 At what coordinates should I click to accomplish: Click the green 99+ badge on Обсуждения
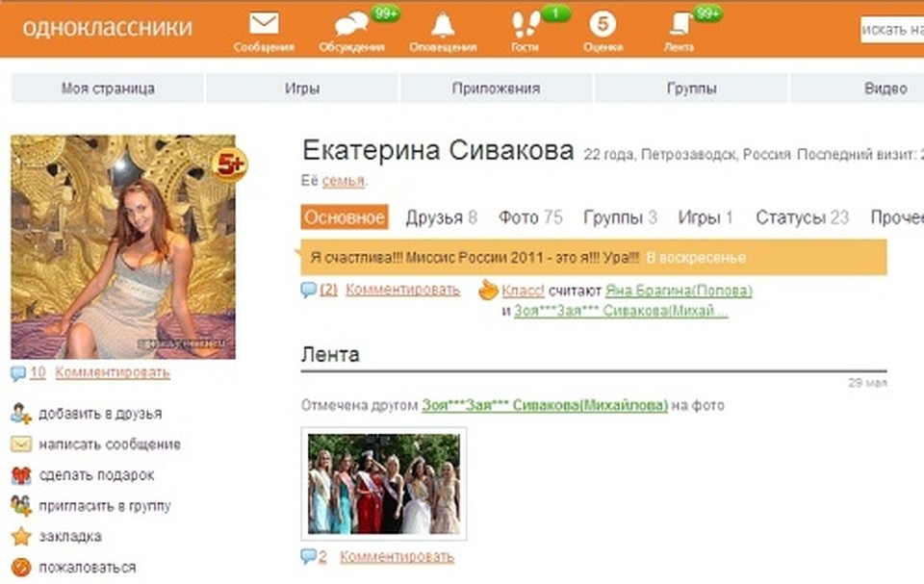(386, 13)
